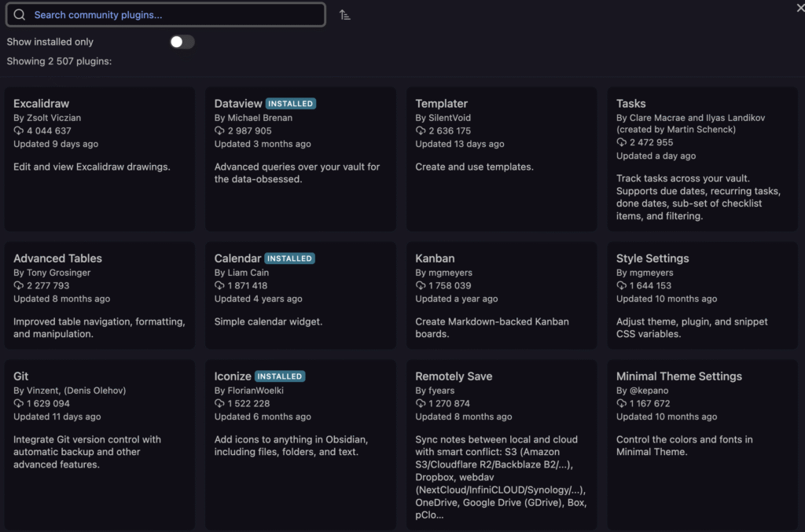Viewport: 805px width, 532px height.
Task: Click author 'By Michael Brenan'
Action: [x=253, y=118]
